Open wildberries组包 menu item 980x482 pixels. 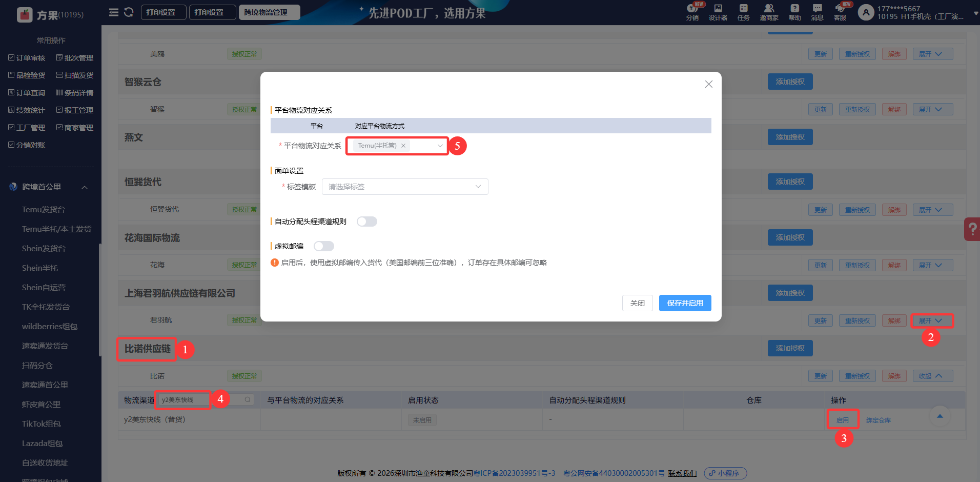50,326
